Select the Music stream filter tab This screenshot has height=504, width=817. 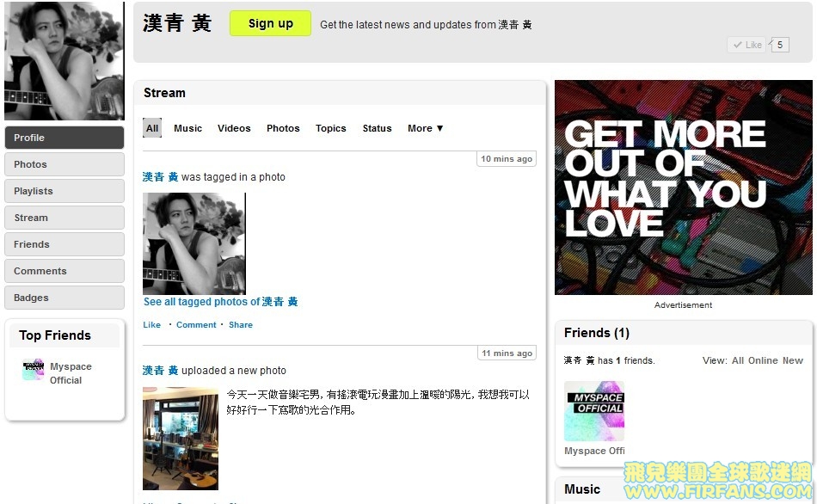click(x=187, y=128)
